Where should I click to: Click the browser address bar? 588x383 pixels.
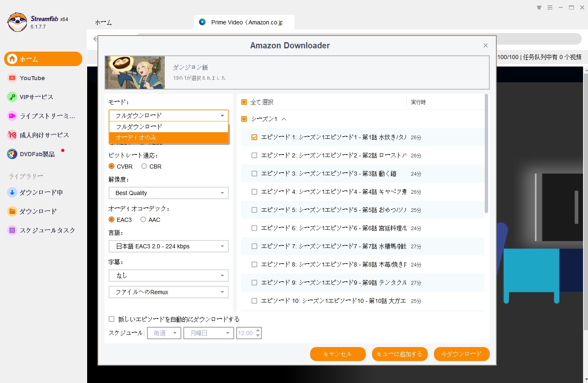click(x=358, y=39)
